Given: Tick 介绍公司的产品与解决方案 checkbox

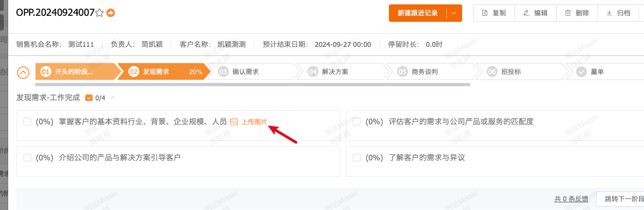Looking at the screenshot, I should (27, 158).
